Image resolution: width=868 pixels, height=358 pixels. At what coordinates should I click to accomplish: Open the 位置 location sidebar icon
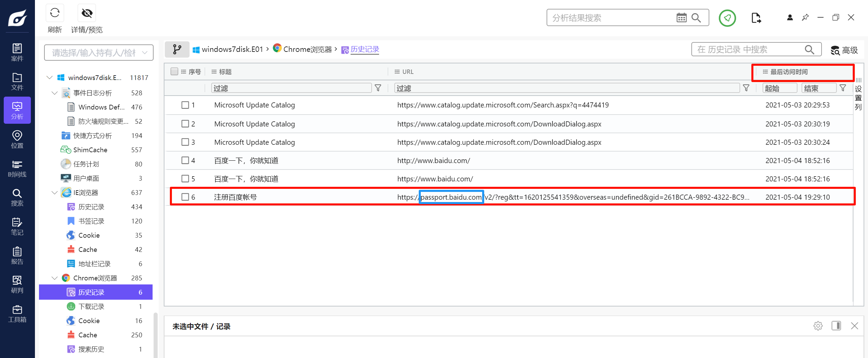17,139
